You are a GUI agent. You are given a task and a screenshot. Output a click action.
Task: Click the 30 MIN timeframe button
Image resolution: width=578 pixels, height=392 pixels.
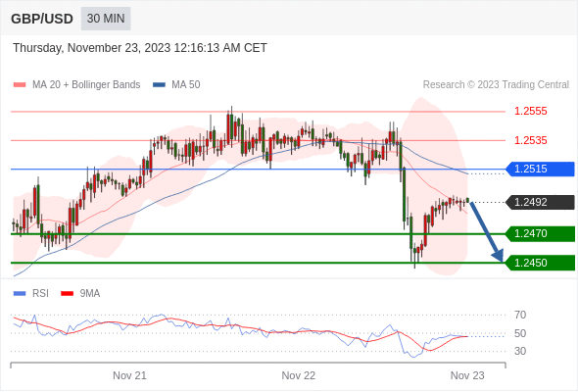pyautogui.click(x=106, y=19)
